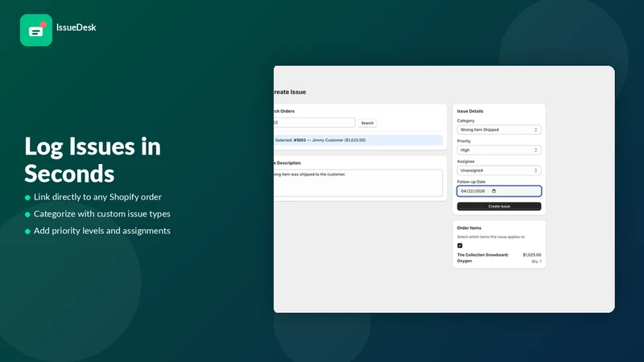644x362 pixels.
Task: Click the $1,025.00 item price
Action: [x=532, y=255]
